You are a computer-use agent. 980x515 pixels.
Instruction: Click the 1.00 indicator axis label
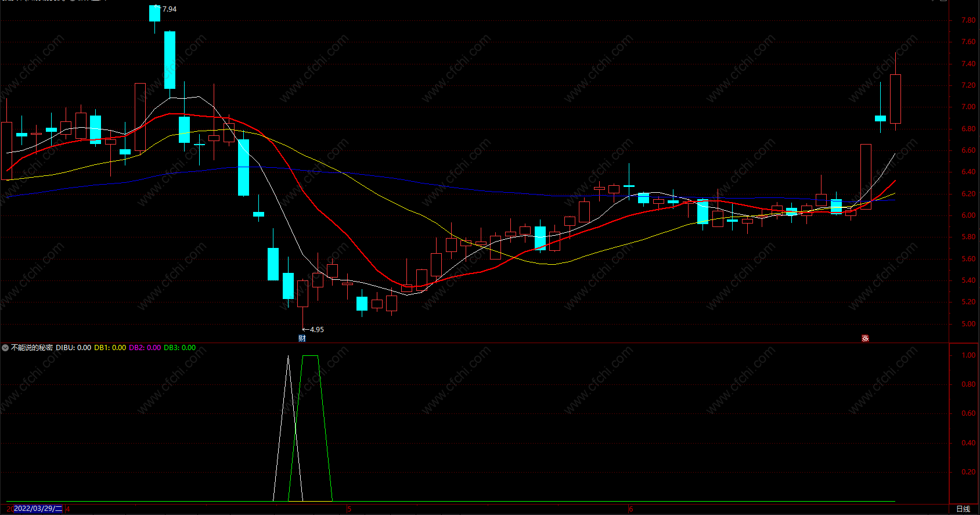coord(968,355)
